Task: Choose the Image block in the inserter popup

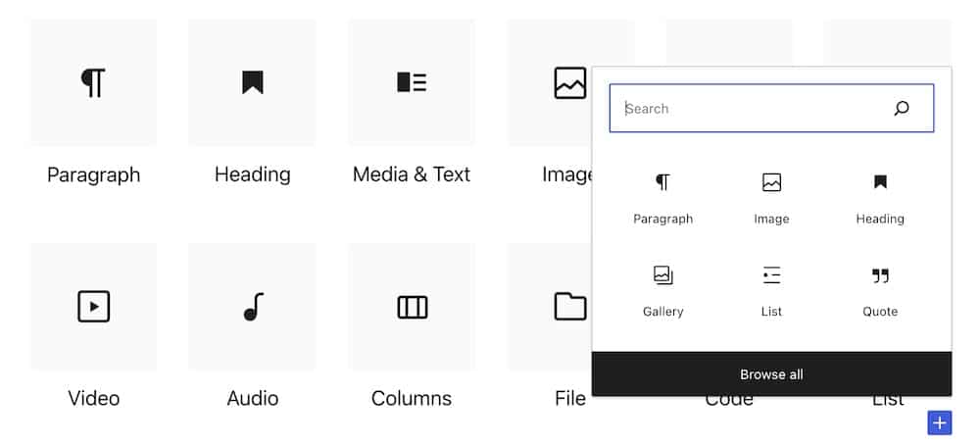Action: (x=771, y=199)
